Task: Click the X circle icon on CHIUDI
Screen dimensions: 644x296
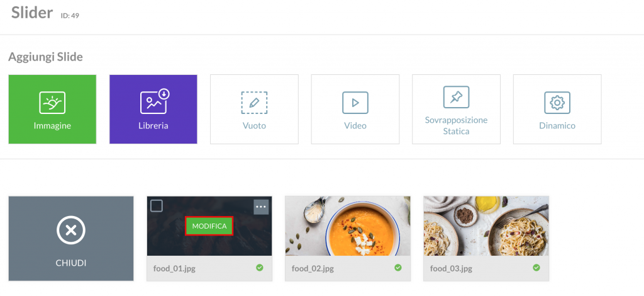Action: click(71, 231)
